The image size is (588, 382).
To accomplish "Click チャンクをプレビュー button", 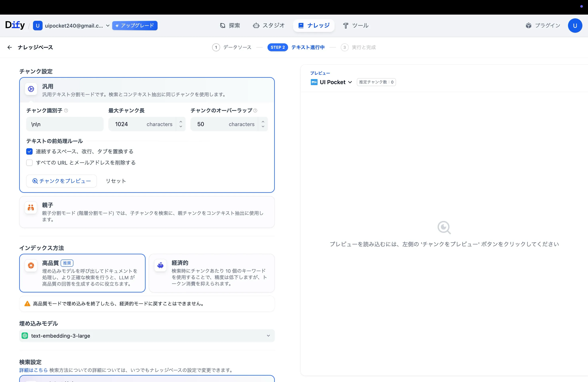I will pyautogui.click(x=62, y=181).
